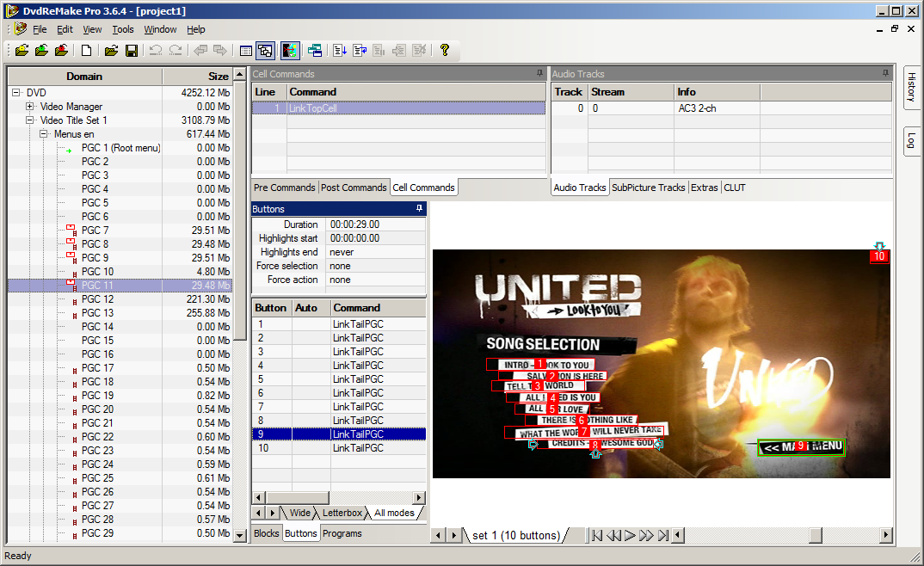Collapse the Menus en tree node
This screenshot has width=924, height=566.
(x=43, y=134)
